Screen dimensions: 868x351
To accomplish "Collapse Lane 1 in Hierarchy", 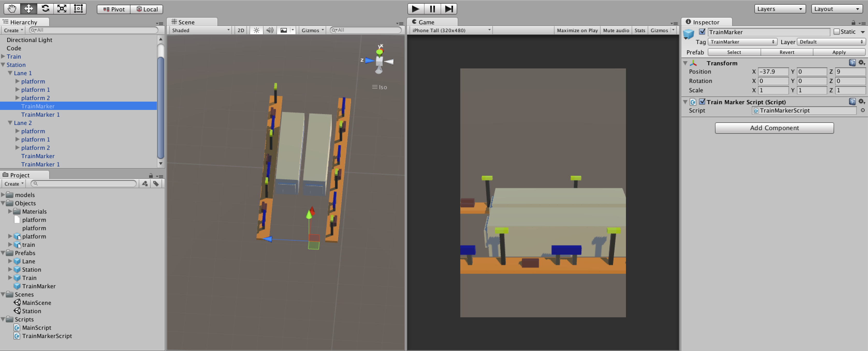I will click(10, 73).
